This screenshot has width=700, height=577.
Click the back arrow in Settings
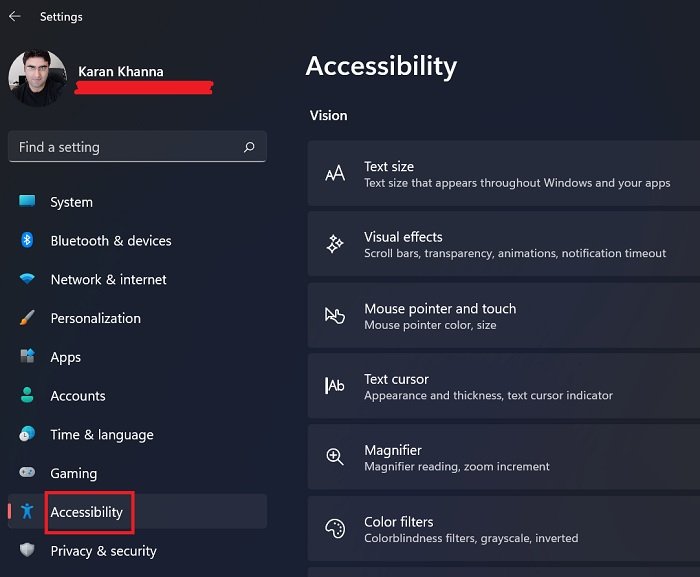coord(14,17)
